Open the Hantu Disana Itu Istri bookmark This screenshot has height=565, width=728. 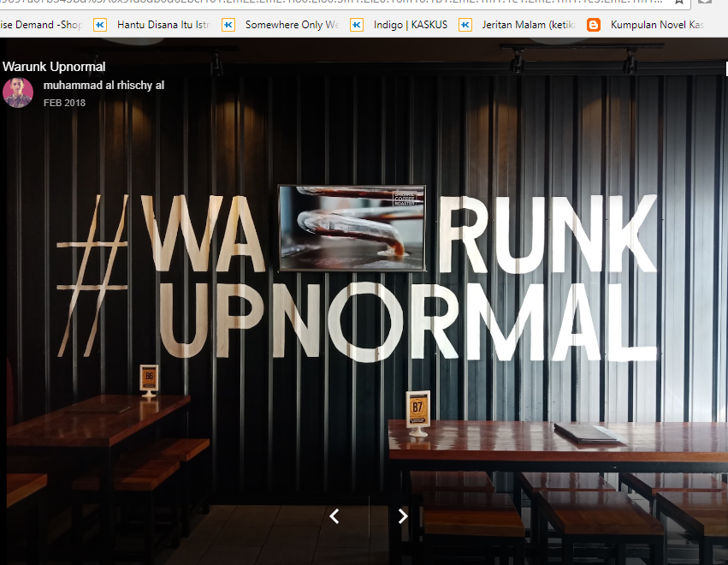click(161, 26)
